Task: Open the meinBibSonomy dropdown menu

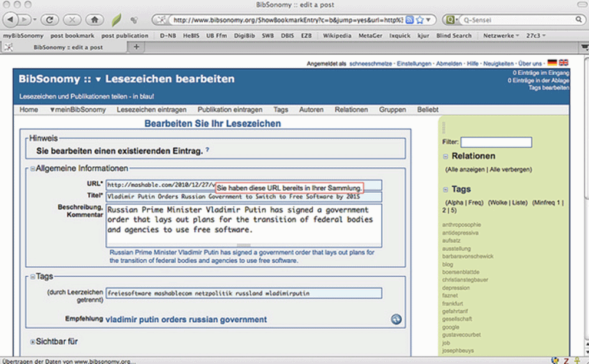Action: pyautogui.click(x=78, y=110)
